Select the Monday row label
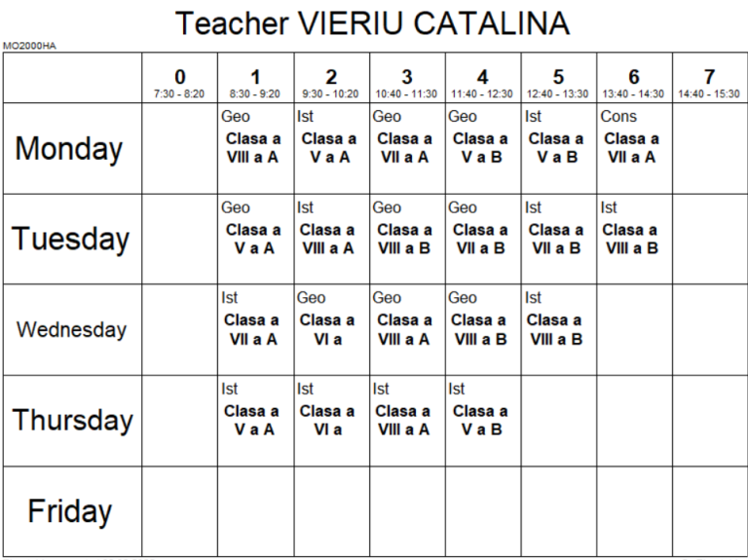The image size is (748, 560). [69, 149]
